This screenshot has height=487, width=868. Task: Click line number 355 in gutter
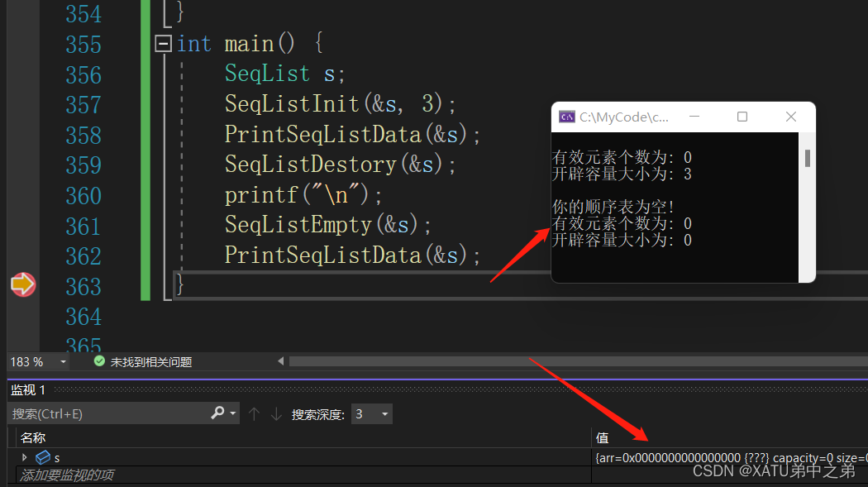(x=83, y=45)
